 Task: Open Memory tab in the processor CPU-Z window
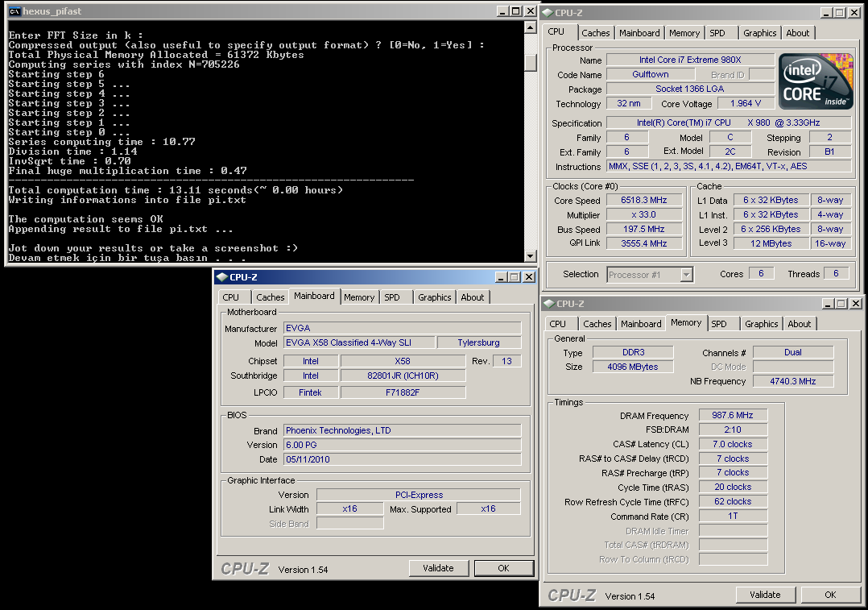pos(684,33)
